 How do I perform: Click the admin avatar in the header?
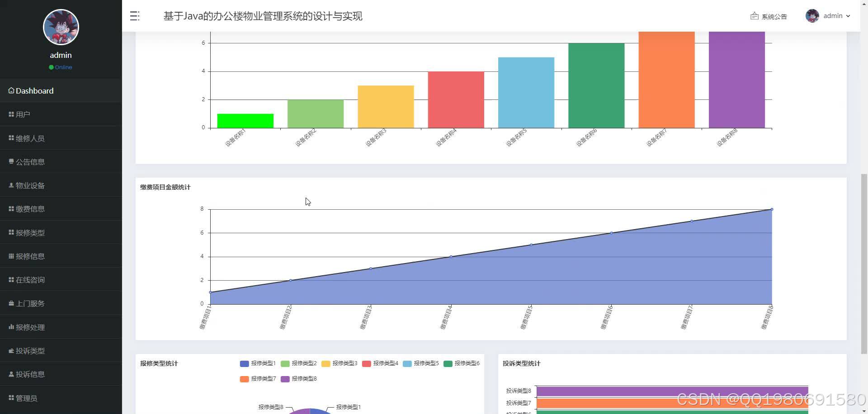click(x=812, y=16)
